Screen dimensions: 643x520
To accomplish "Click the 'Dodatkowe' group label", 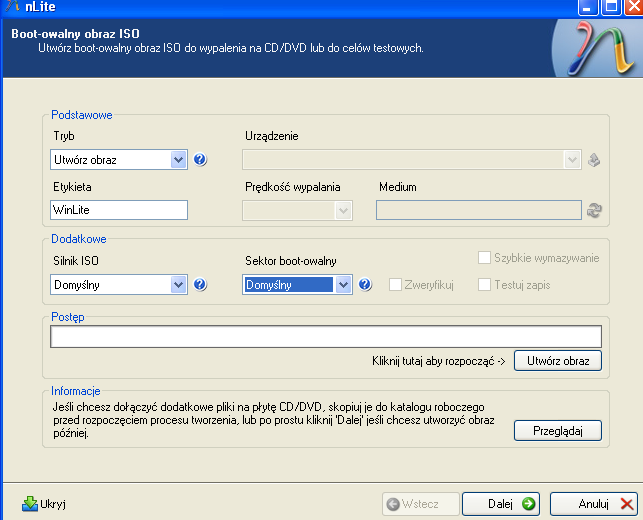I will coord(79,239).
